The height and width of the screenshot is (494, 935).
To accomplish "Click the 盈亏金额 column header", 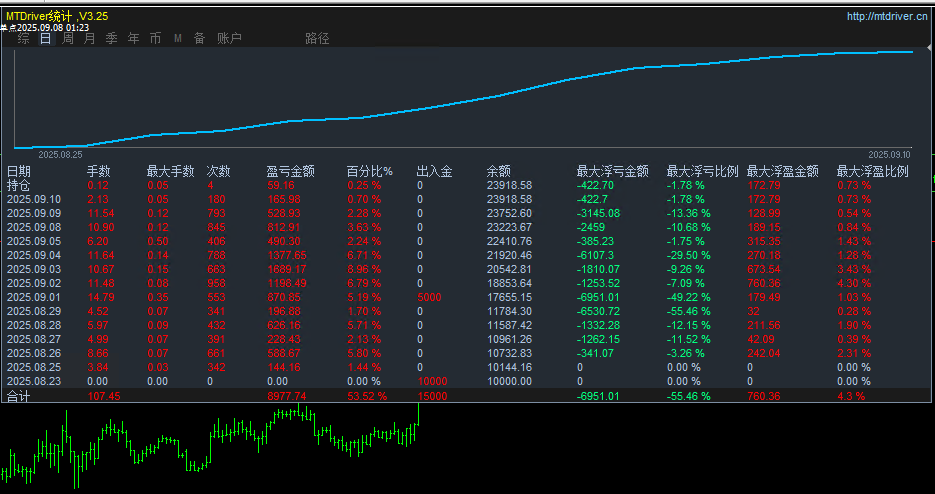I will point(290,172).
